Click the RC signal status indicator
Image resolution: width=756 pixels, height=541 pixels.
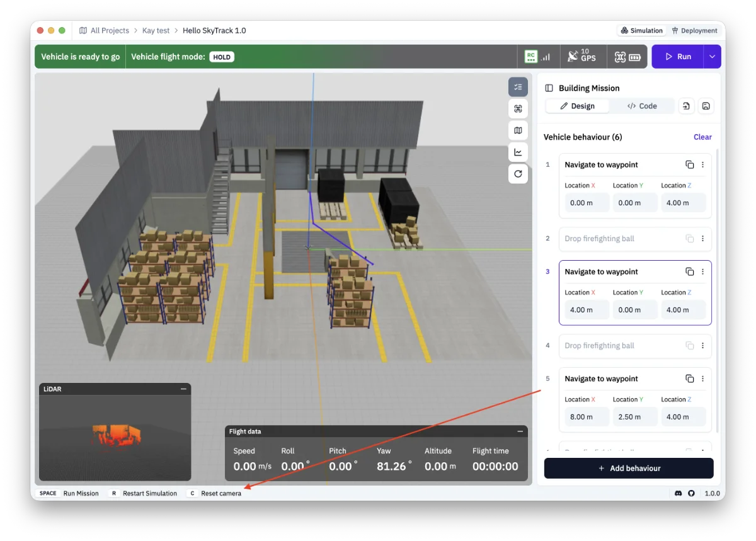tap(537, 57)
